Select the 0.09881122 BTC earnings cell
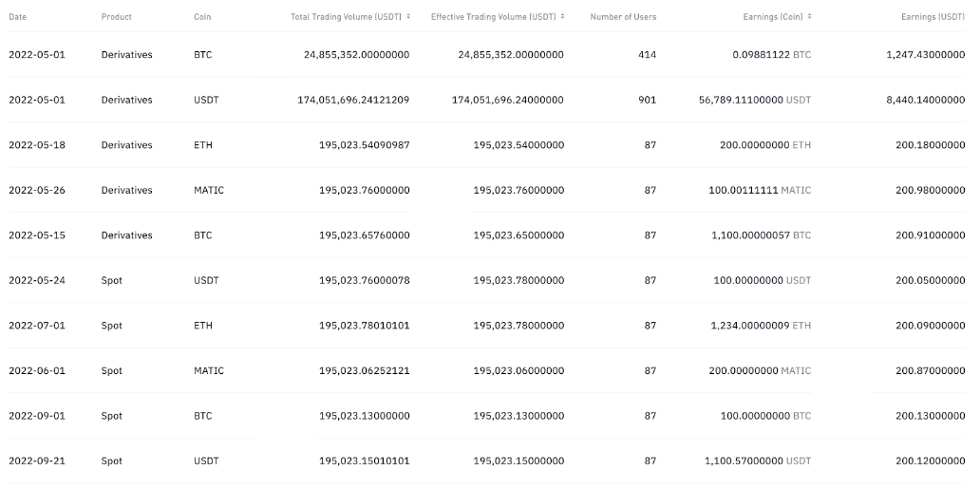This screenshot has width=980, height=488. click(772, 55)
